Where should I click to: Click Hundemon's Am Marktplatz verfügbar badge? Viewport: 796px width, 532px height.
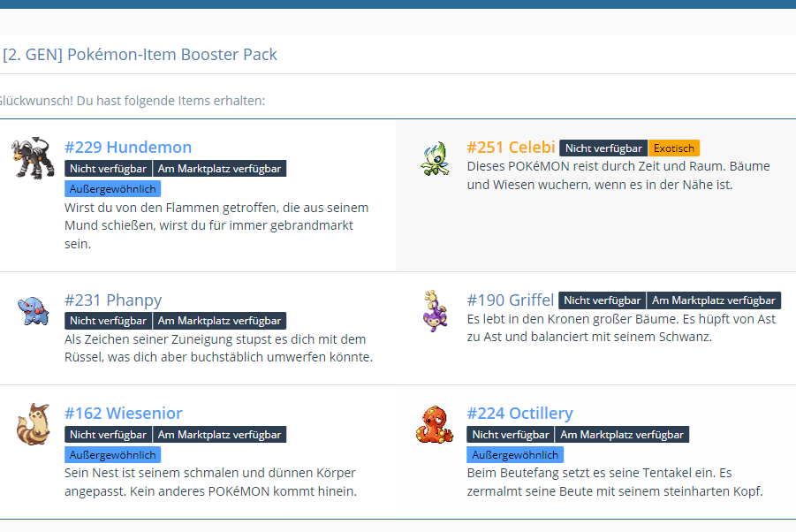click(x=219, y=170)
